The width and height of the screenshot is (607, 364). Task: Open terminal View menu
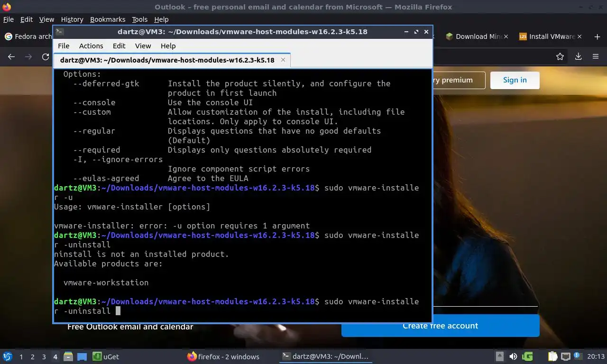coord(143,46)
